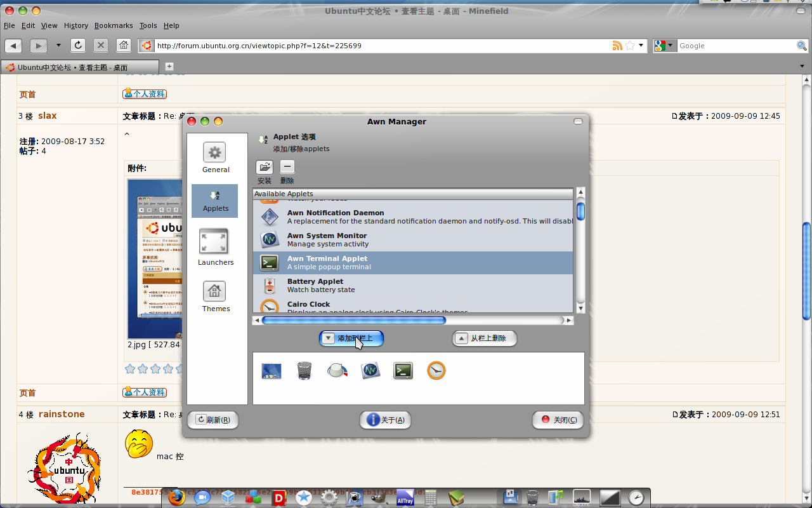Screen dimensions: 812x508
Task: Click the rainstone username link
Action: click(62, 414)
